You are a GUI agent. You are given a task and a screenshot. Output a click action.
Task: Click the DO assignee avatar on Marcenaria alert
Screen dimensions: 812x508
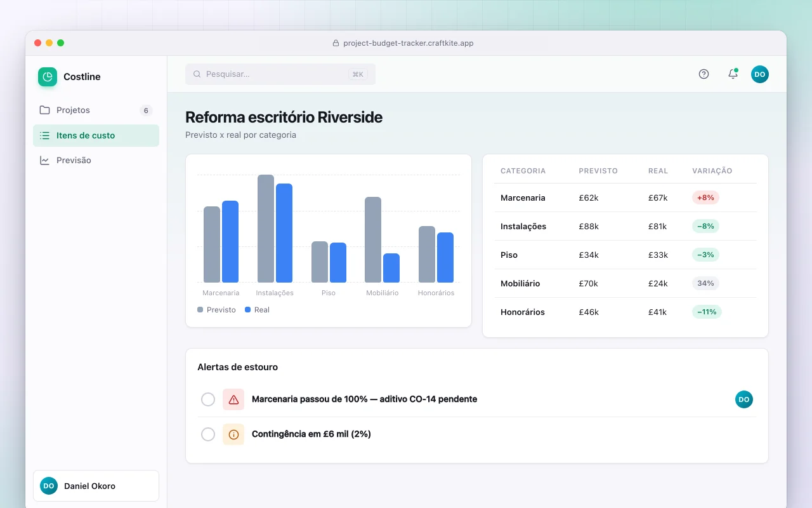[744, 399]
